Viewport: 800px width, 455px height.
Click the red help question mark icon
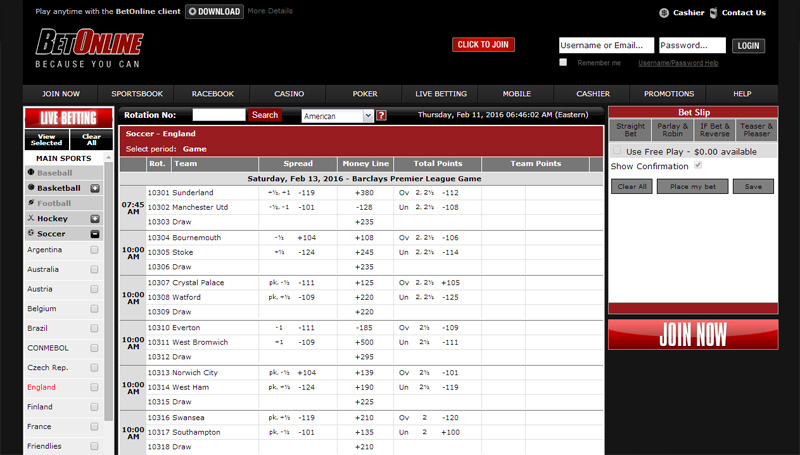tap(381, 116)
